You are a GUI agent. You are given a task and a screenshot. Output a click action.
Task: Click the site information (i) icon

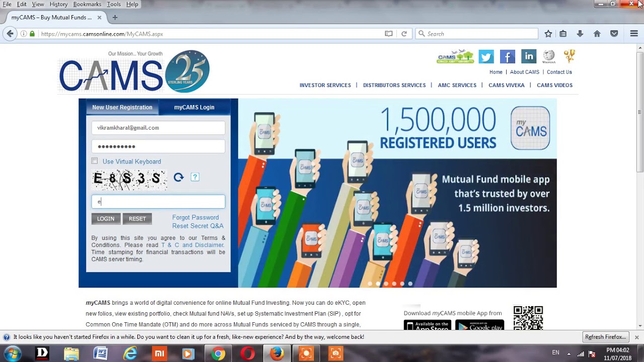coord(24,34)
